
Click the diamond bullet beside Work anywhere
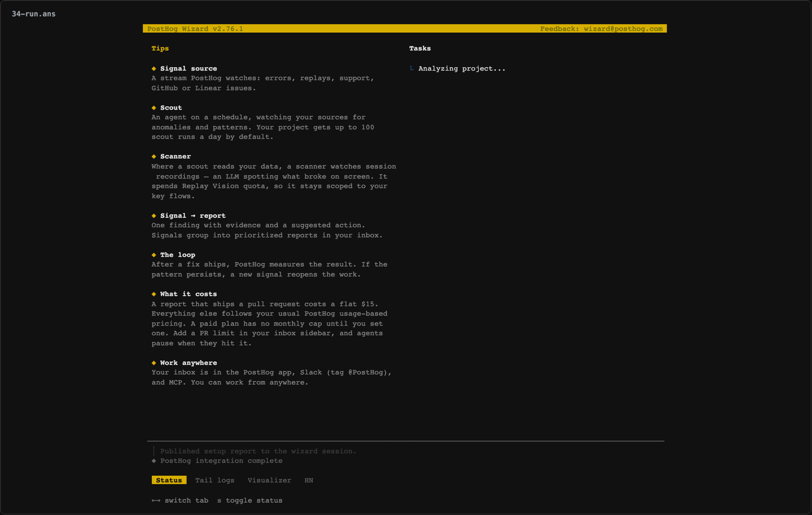(x=154, y=363)
